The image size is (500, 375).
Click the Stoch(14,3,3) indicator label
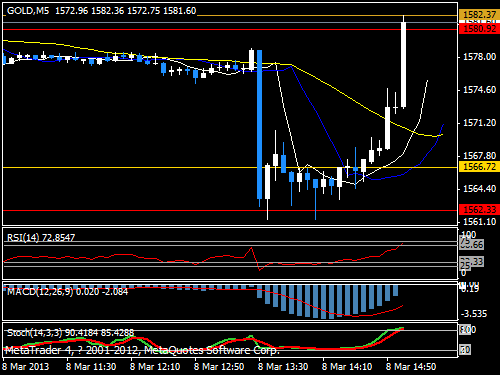point(70,333)
